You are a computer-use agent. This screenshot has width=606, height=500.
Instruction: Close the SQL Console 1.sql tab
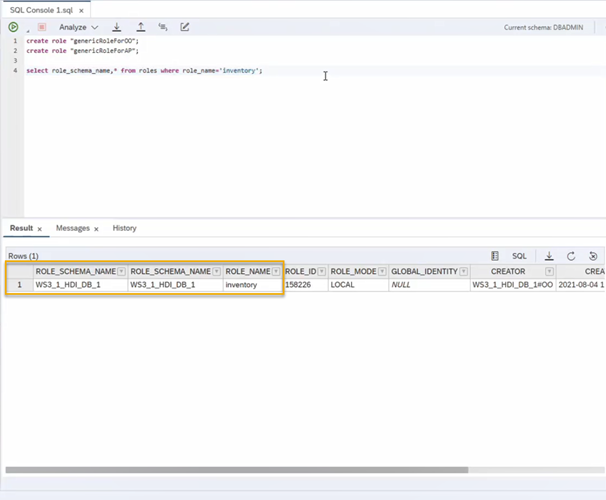(x=81, y=11)
